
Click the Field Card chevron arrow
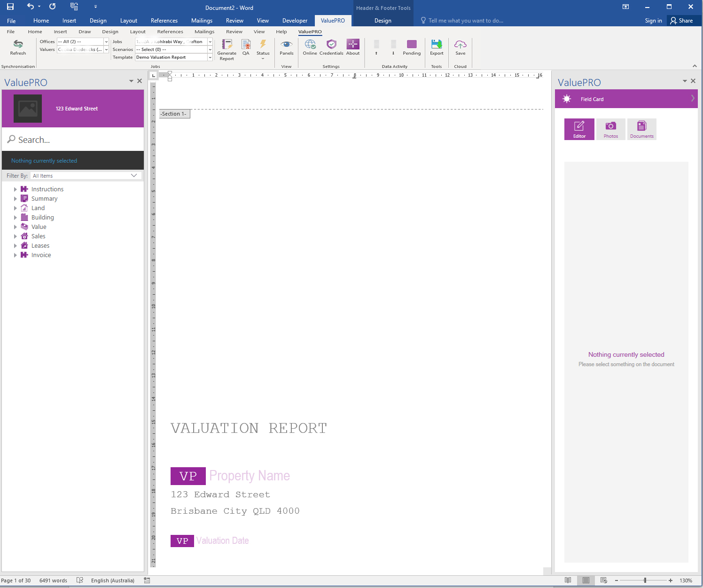click(693, 99)
